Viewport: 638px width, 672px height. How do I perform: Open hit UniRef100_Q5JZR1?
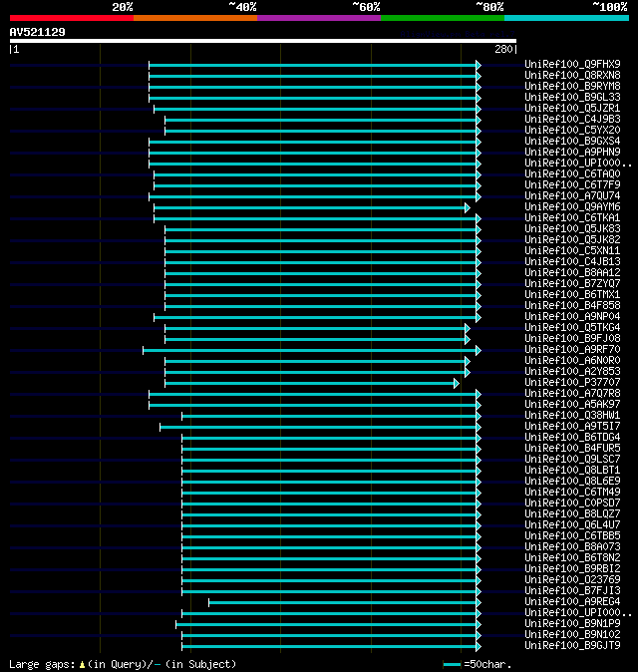(572, 108)
